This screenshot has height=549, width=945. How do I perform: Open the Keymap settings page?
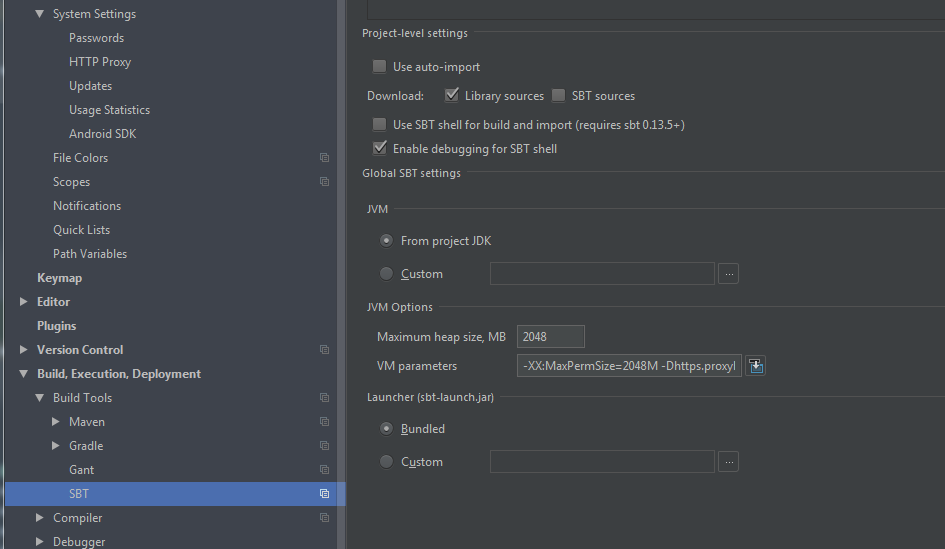click(x=59, y=278)
